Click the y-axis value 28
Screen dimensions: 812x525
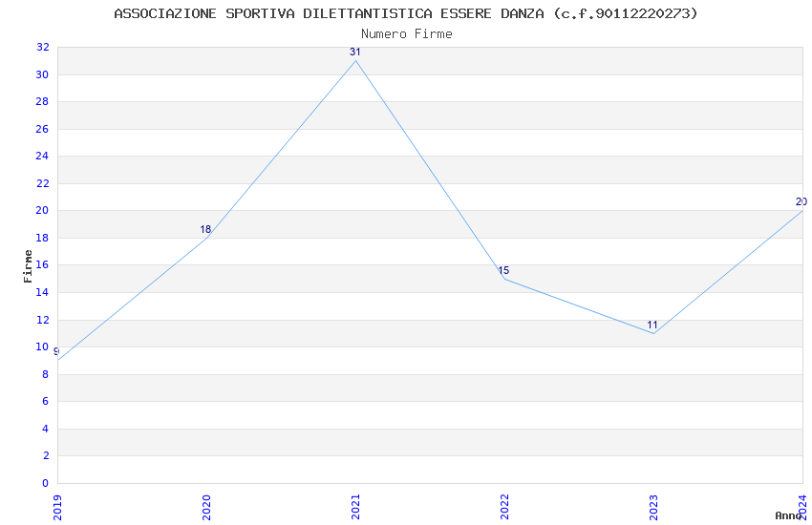pos(42,101)
